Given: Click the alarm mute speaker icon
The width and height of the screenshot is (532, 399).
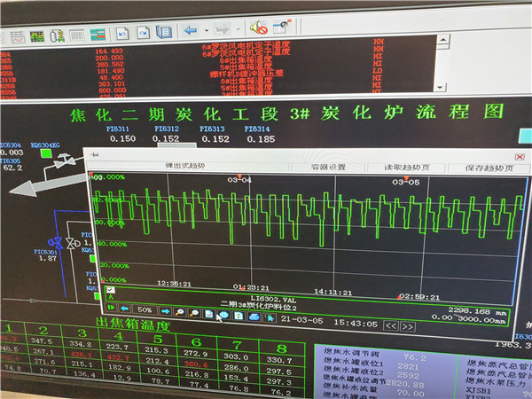Looking at the screenshot, I should coord(262,30).
